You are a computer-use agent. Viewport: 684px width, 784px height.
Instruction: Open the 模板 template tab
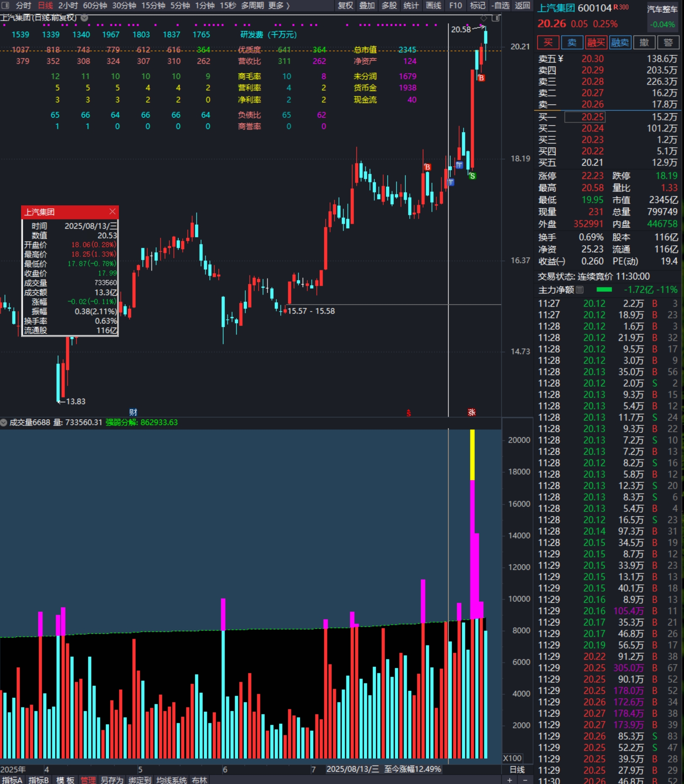65,780
